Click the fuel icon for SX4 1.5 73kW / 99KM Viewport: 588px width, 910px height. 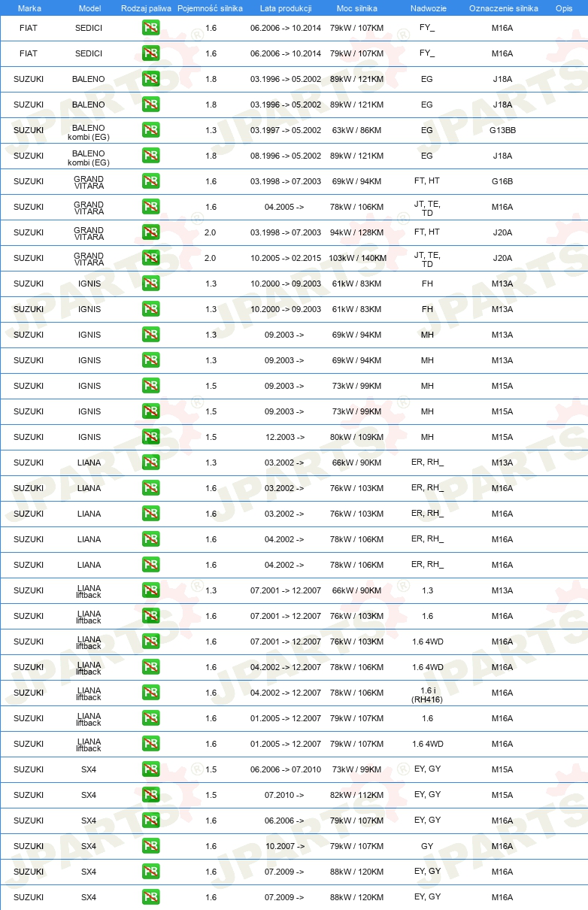150,769
